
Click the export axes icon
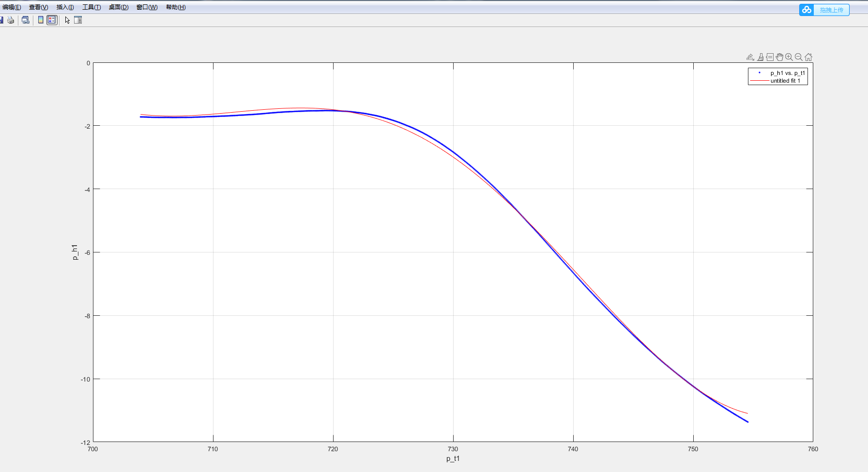coord(750,57)
